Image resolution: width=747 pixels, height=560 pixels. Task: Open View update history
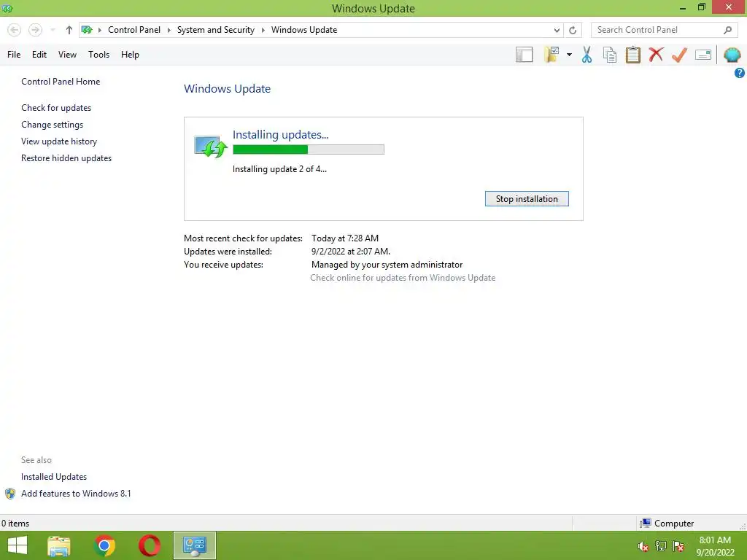tap(59, 141)
